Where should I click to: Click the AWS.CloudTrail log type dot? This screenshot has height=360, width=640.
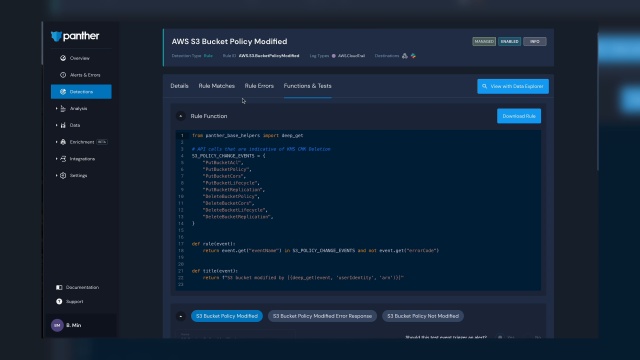pos(333,56)
